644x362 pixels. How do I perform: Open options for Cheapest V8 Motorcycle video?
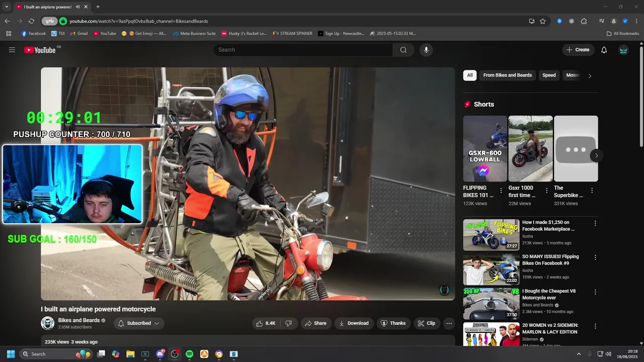pyautogui.click(x=595, y=292)
